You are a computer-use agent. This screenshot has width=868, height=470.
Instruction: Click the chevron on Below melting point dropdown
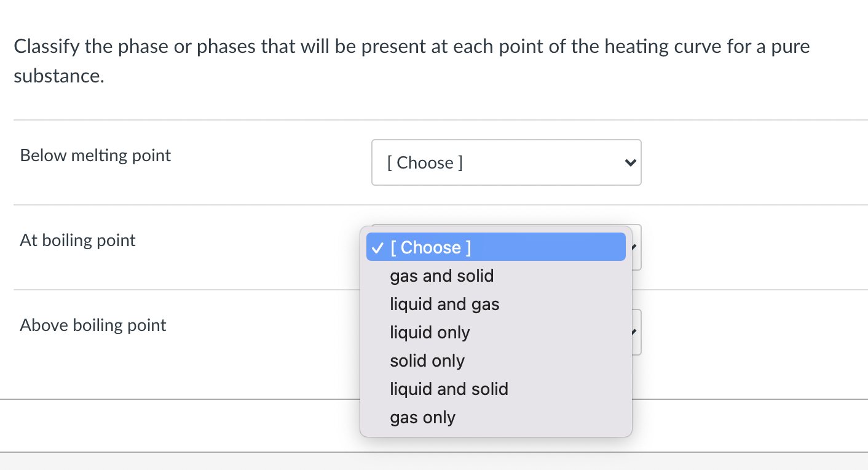(x=629, y=162)
